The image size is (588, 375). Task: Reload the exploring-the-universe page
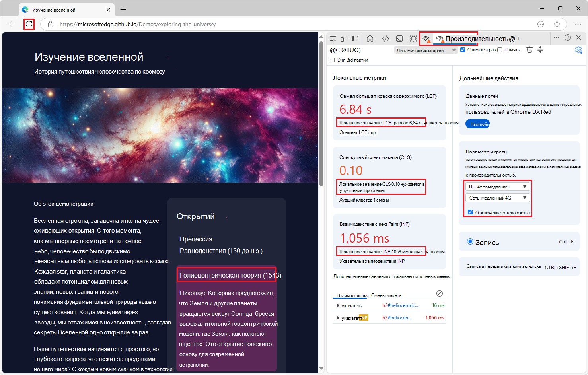[29, 24]
